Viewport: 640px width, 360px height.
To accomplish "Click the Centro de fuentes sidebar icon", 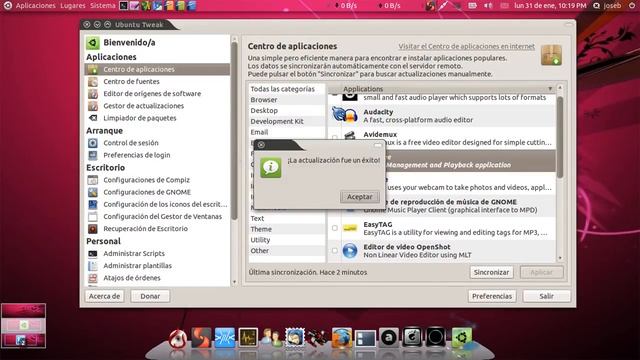I will click(x=93, y=82).
